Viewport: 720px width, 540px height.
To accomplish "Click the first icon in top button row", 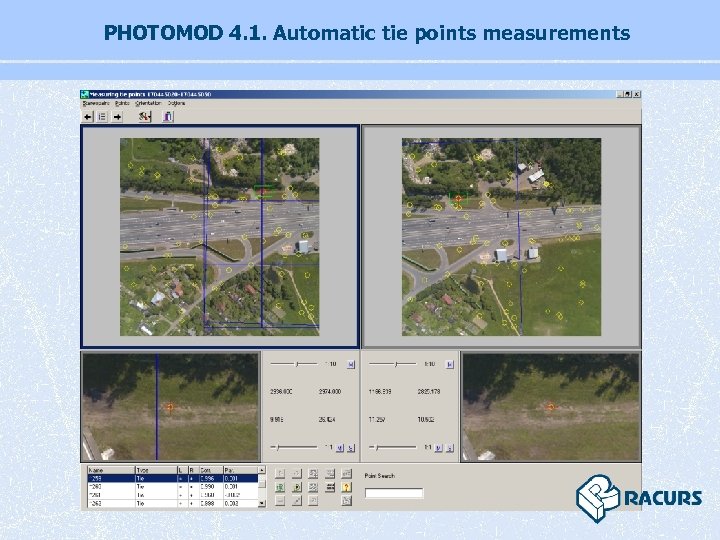I will tap(280, 473).
